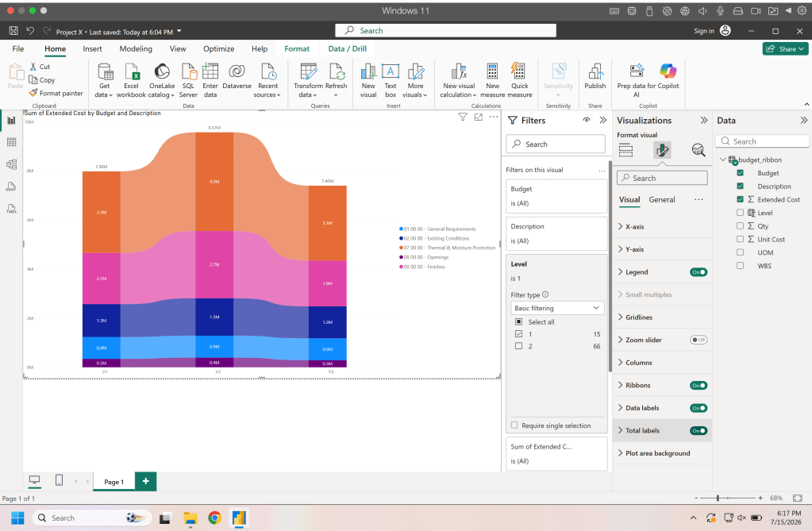Open the Analytics magnifier pane icon
812x531 pixels.
point(698,150)
